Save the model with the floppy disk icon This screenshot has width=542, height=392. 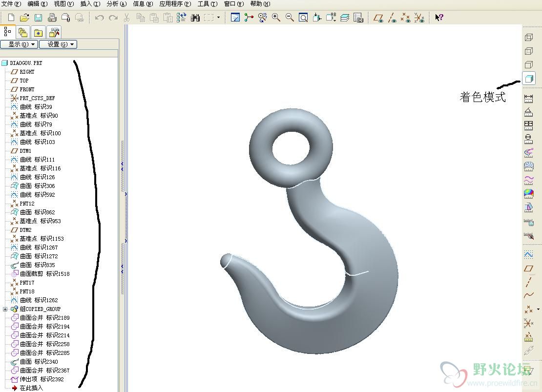pyautogui.click(x=39, y=17)
